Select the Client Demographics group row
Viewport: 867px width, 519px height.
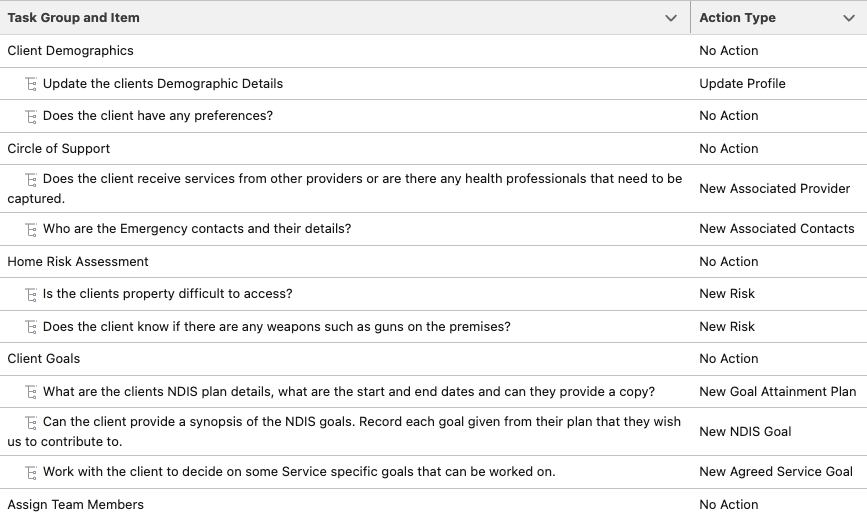pos(70,51)
